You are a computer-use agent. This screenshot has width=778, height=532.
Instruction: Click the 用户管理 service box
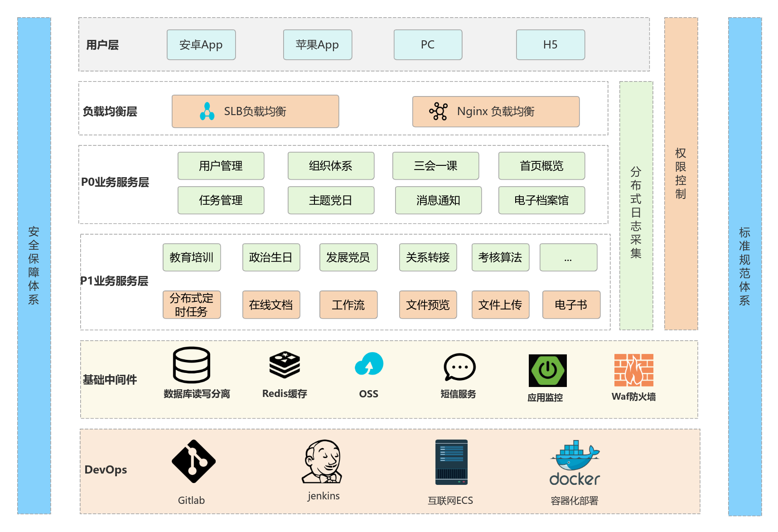click(x=221, y=166)
